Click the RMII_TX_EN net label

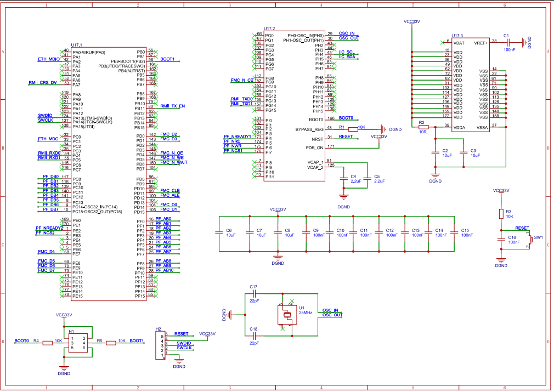click(172, 105)
